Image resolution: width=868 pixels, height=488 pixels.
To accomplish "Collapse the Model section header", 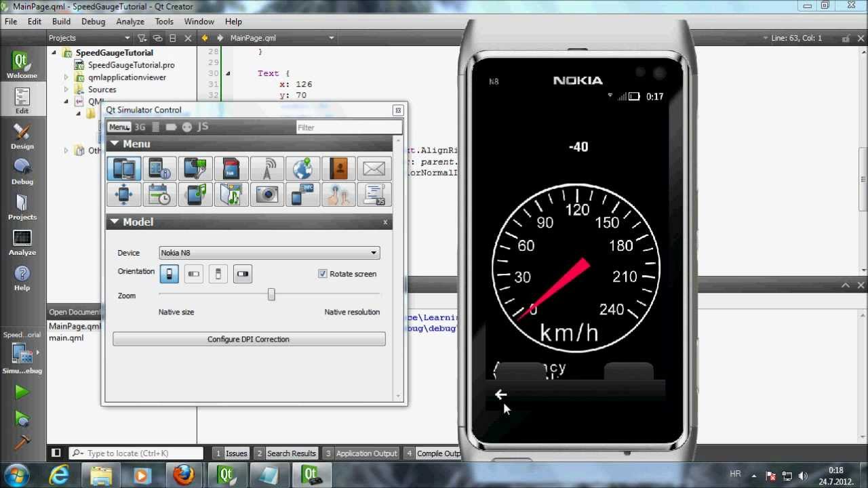I will [x=250, y=222].
